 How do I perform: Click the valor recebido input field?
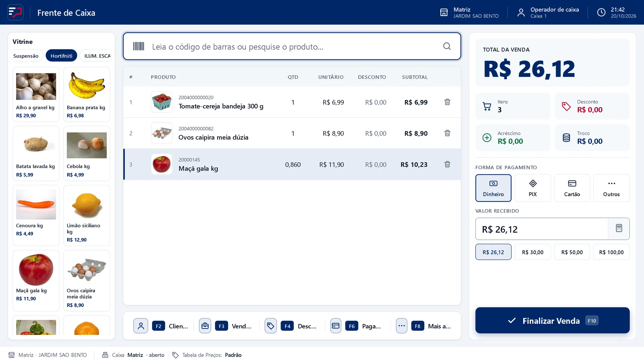[x=542, y=229]
